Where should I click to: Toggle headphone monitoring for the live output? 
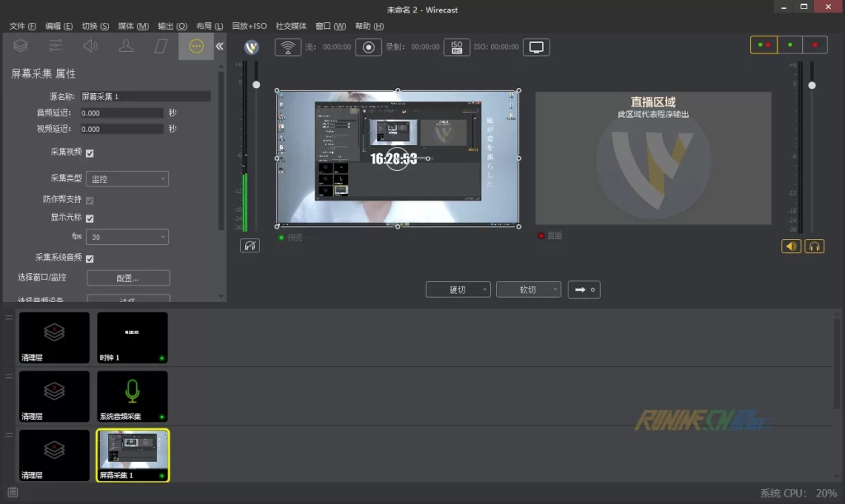tap(814, 246)
